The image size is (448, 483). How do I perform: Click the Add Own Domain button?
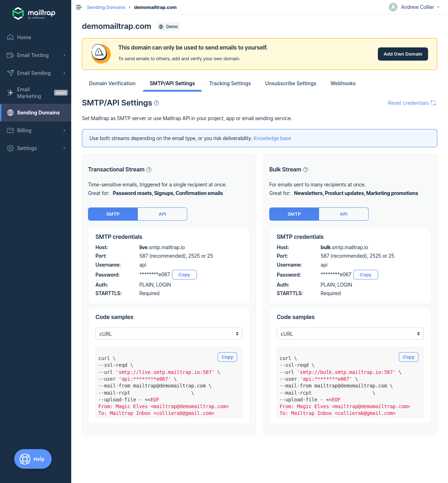click(x=403, y=54)
